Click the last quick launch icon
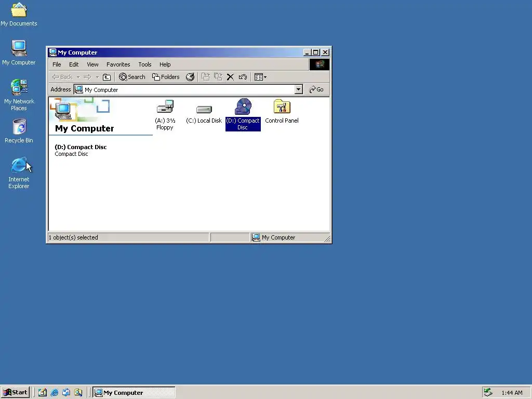 click(78, 393)
